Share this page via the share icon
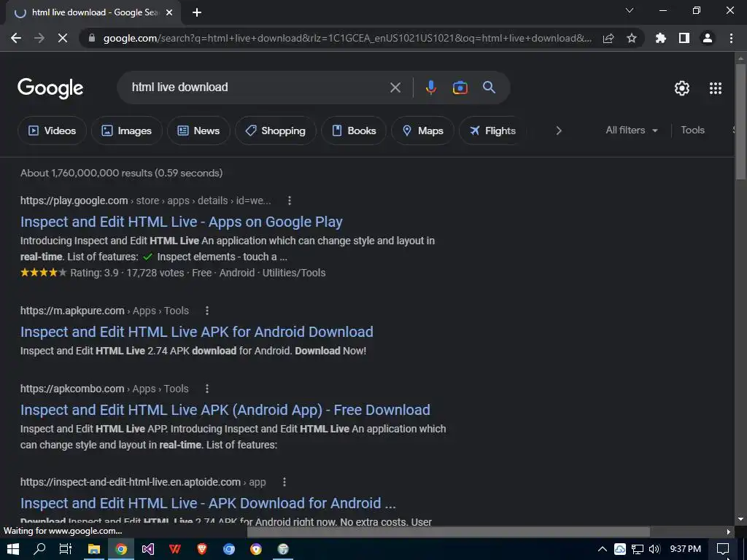This screenshot has height=560, width=747. 608,38
